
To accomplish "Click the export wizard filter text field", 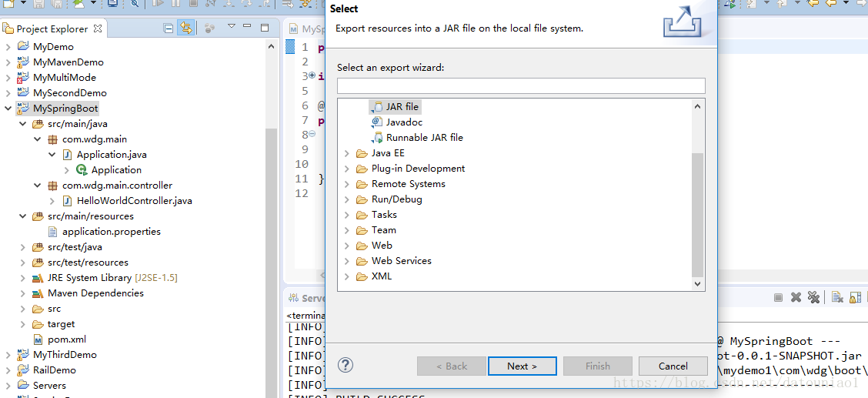I will click(521, 85).
